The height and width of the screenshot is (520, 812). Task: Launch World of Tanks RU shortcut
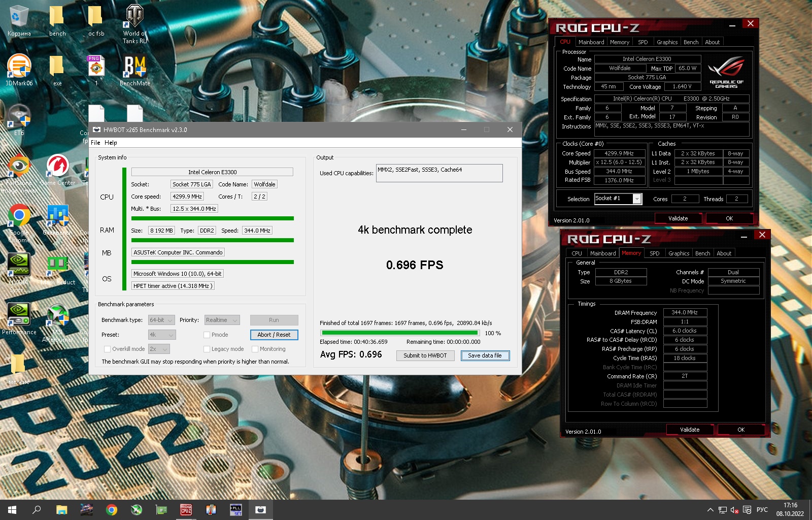point(134,24)
